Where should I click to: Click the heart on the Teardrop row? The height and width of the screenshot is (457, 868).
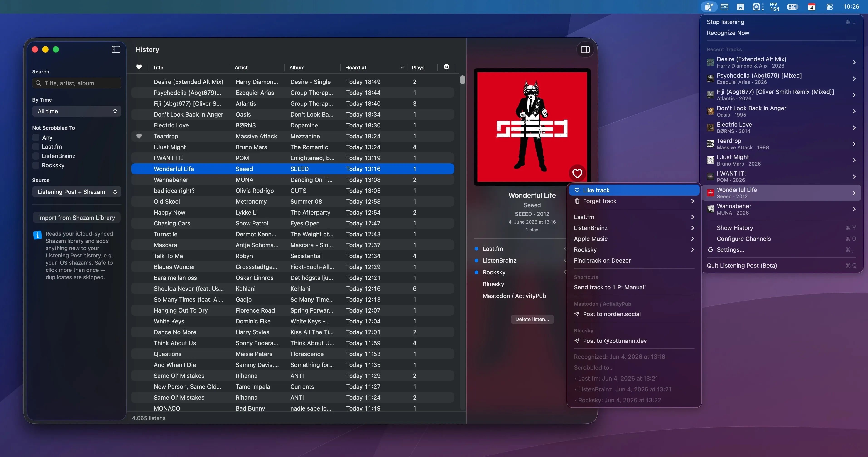(x=139, y=136)
